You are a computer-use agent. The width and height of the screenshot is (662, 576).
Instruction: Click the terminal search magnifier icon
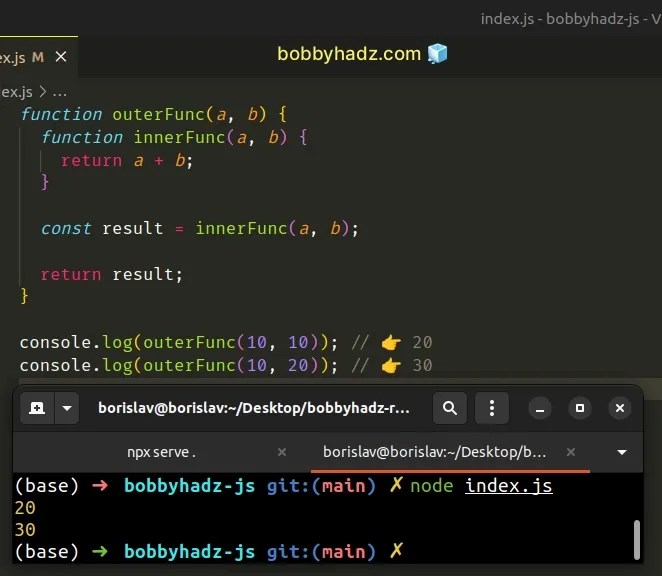pyautogui.click(x=450, y=408)
